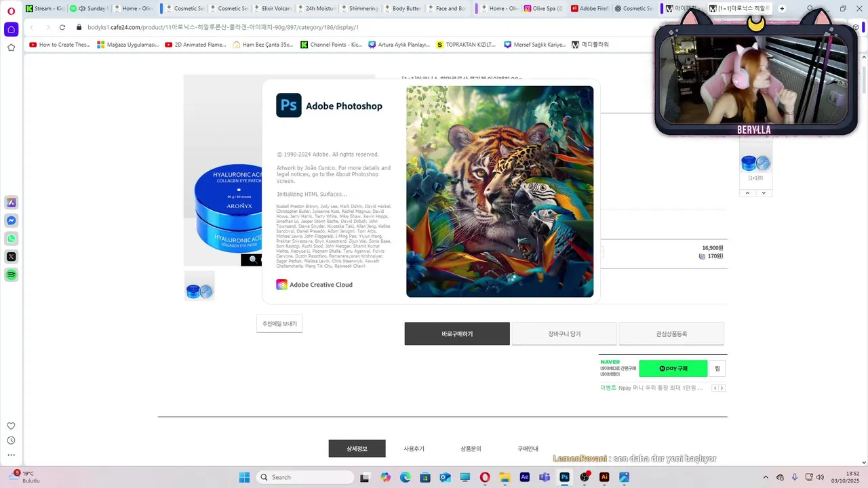Switch to the Shimmering tab

[x=359, y=8]
